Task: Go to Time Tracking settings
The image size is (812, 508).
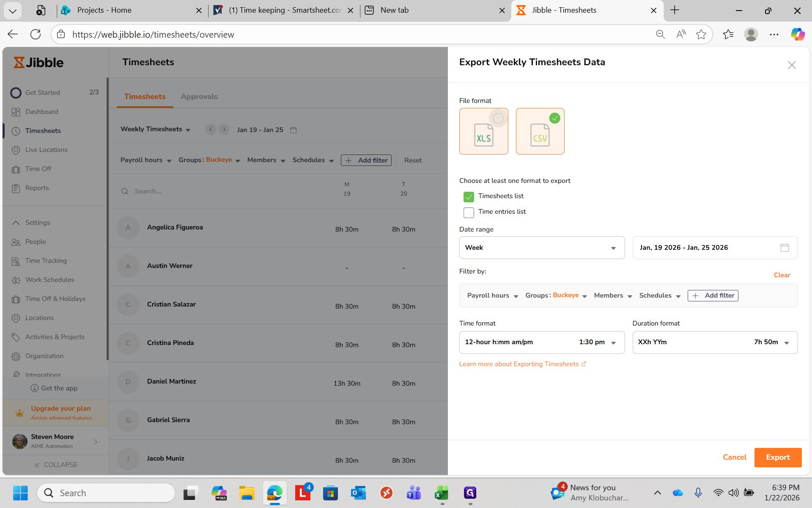Action: coord(46,261)
